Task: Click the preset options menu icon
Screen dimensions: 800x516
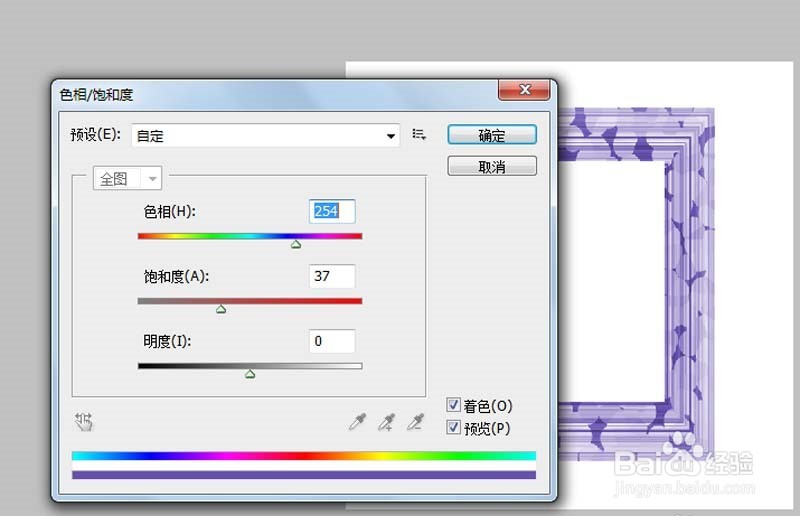Action: point(419,135)
